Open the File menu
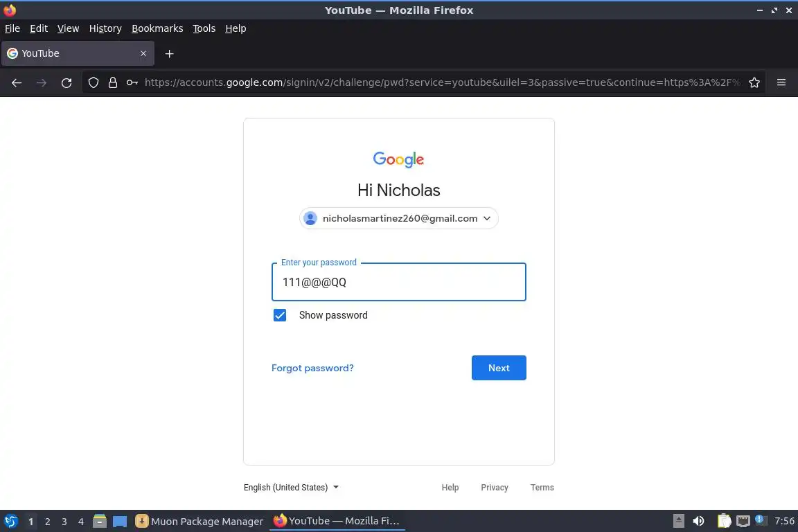798x532 pixels. 12,28
